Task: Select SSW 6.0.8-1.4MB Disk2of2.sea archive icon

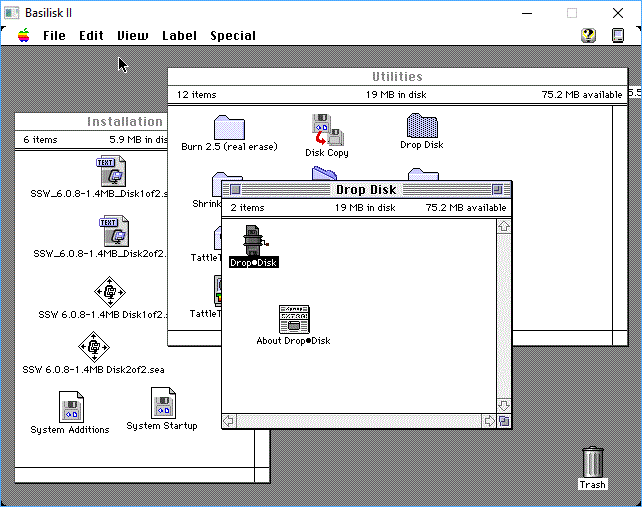Action: pyautogui.click(x=94, y=346)
